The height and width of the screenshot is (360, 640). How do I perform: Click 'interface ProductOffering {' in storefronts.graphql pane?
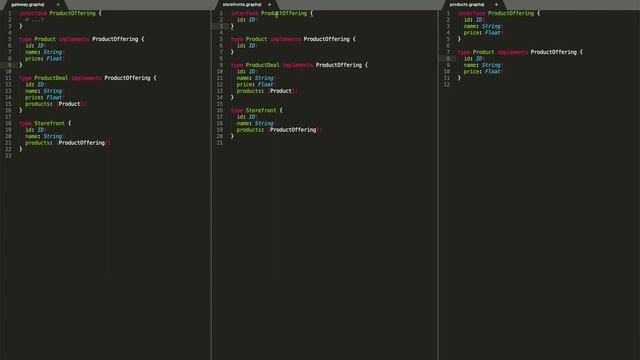tap(272, 13)
